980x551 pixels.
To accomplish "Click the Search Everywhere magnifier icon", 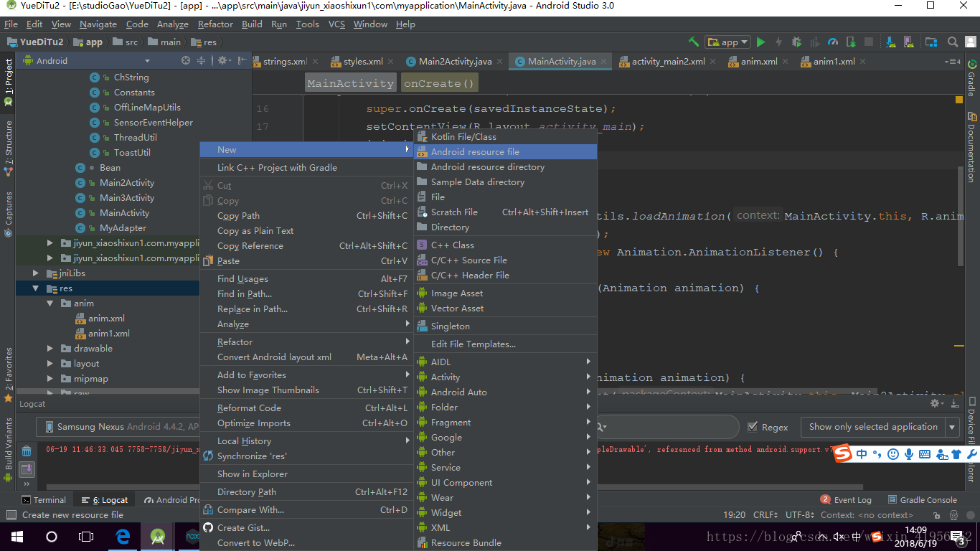I will [953, 42].
